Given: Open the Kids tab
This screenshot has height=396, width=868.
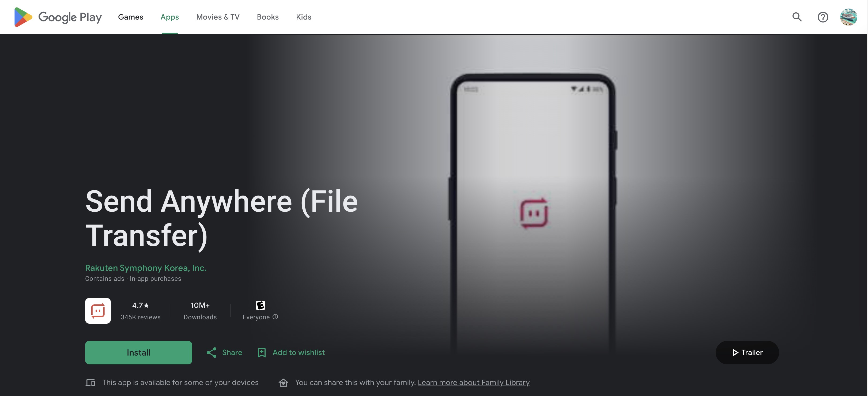Looking at the screenshot, I should pyautogui.click(x=303, y=17).
